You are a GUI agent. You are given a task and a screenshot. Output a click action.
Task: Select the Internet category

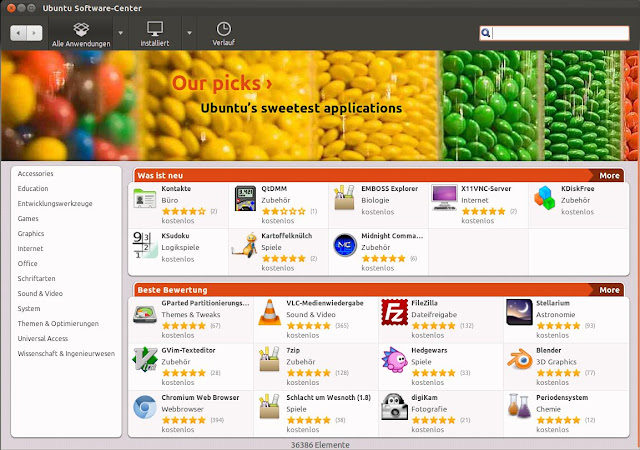pyautogui.click(x=30, y=248)
